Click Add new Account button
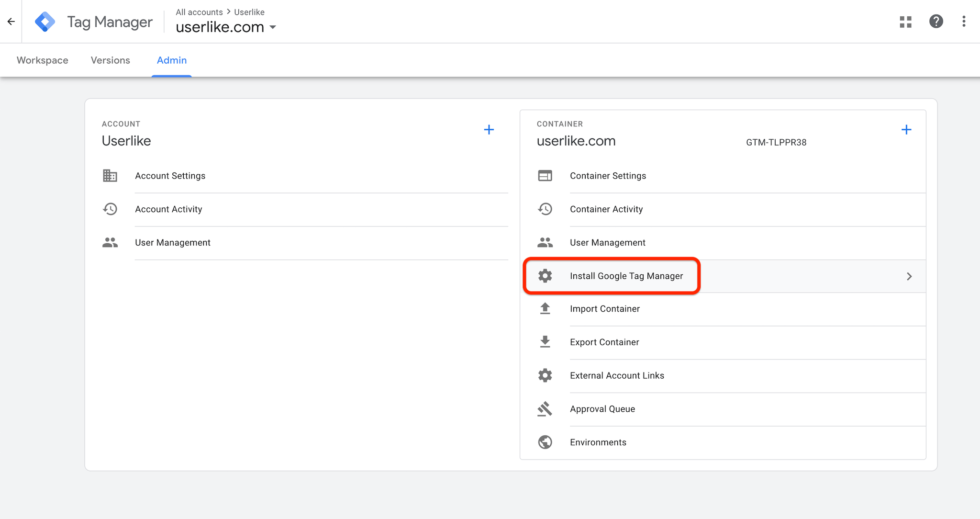Screen dimensions: 980x519 (490, 130)
